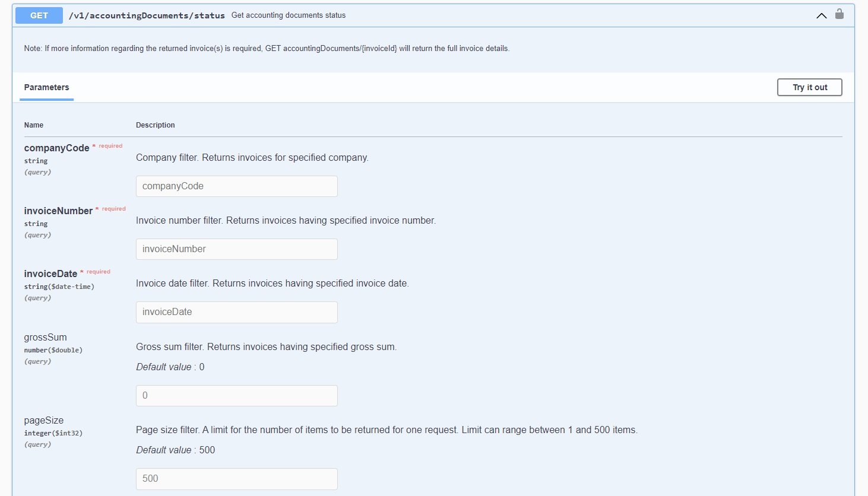Click the string($date-time) type label
The height and width of the screenshot is (496, 868).
(59, 287)
